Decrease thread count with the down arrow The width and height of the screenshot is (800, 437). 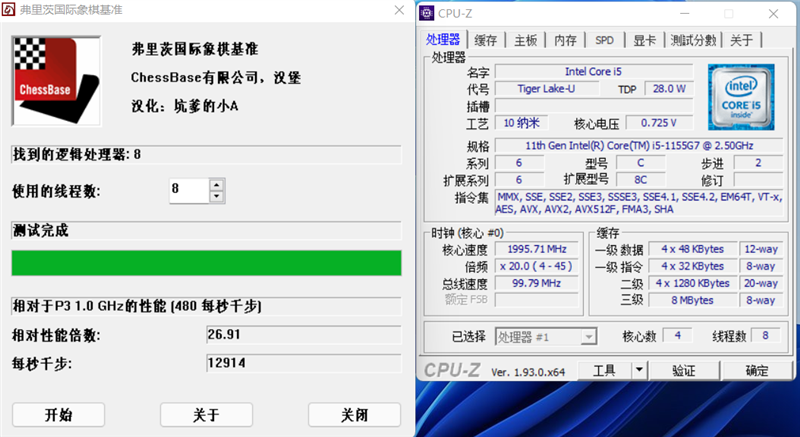click(216, 197)
